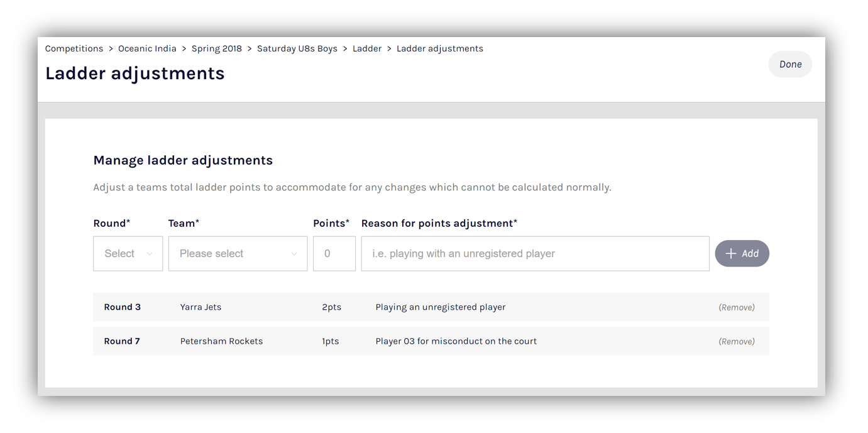
Task: Navigate to Oceanic India breadcrumb
Action: pyautogui.click(x=147, y=48)
